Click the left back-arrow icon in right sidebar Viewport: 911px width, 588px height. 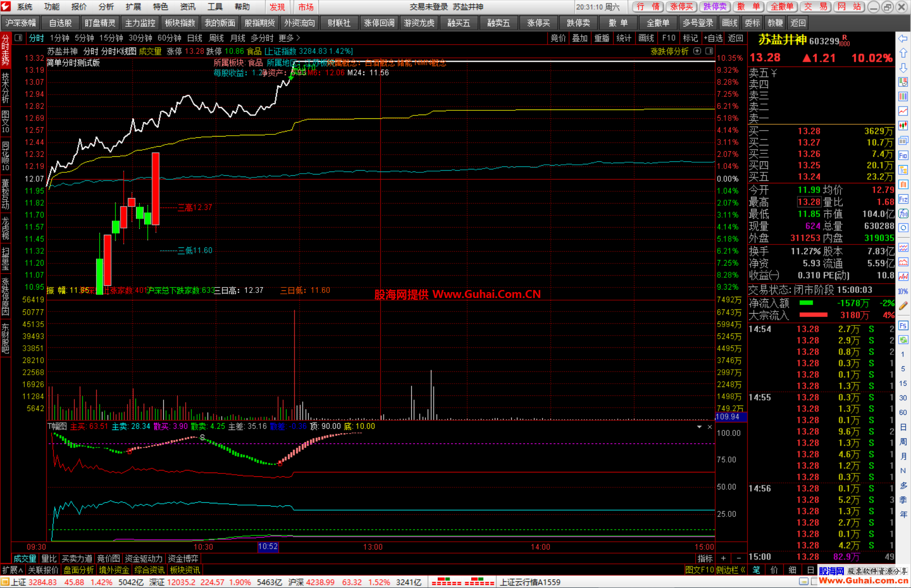pyautogui.click(x=903, y=39)
